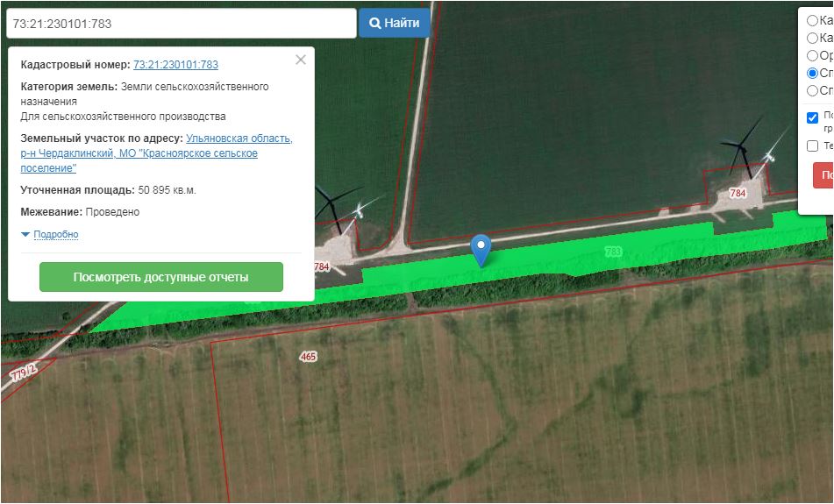Screen dimensions: 834x504
Task: Click the cadastral number search field
Action: point(181,24)
